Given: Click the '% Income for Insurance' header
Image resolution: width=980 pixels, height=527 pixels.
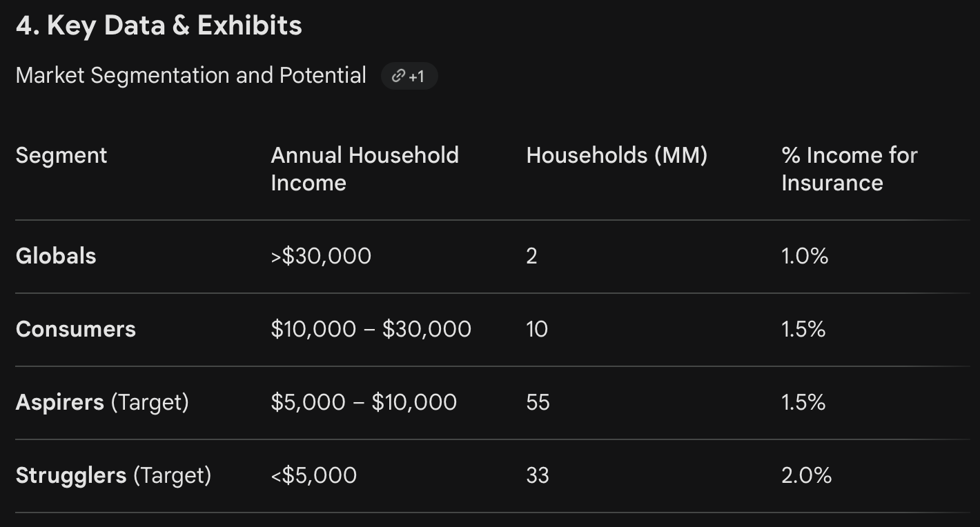Looking at the screenshot, I should coord(850,169).
